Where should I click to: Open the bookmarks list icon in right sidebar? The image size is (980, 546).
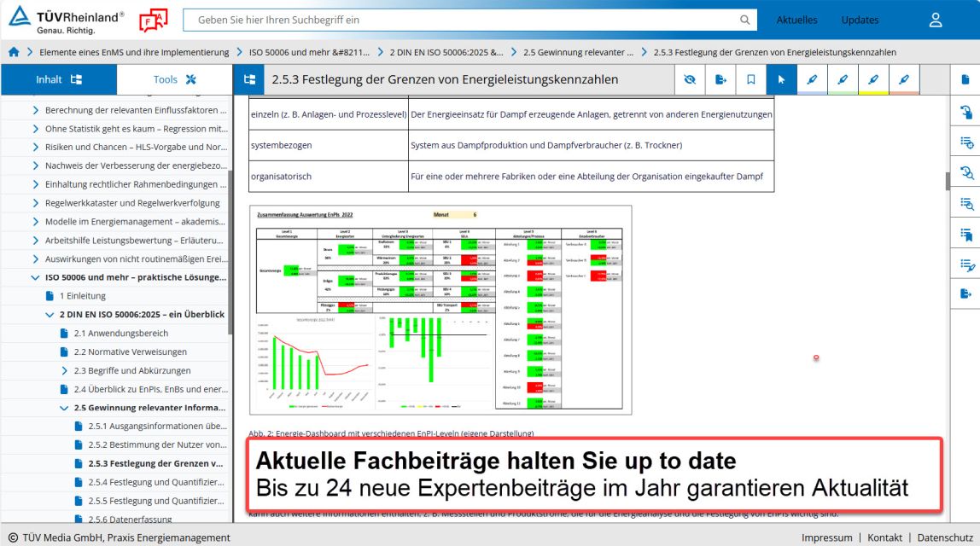[966, 233]
